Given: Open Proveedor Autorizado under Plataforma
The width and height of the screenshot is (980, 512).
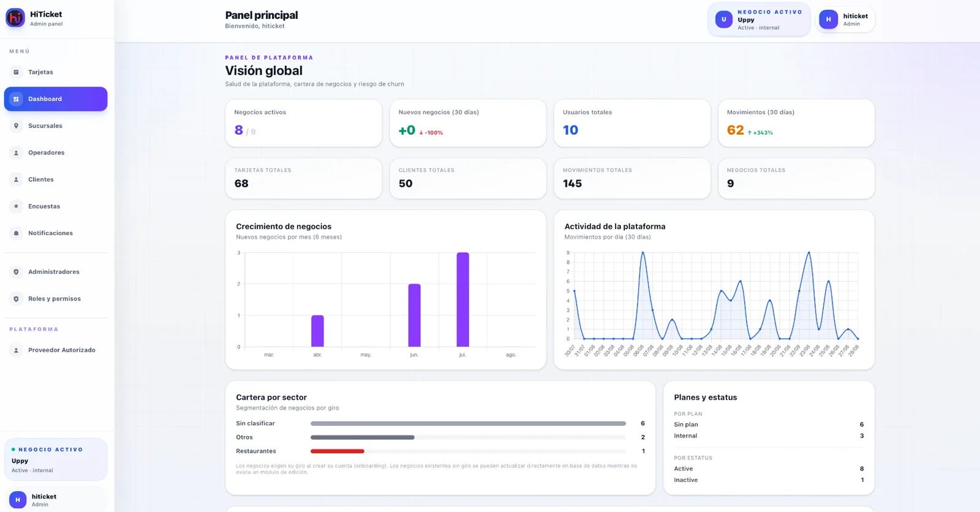Looking at the screenshot, I should pyautogui.click(x=56, y=350).
